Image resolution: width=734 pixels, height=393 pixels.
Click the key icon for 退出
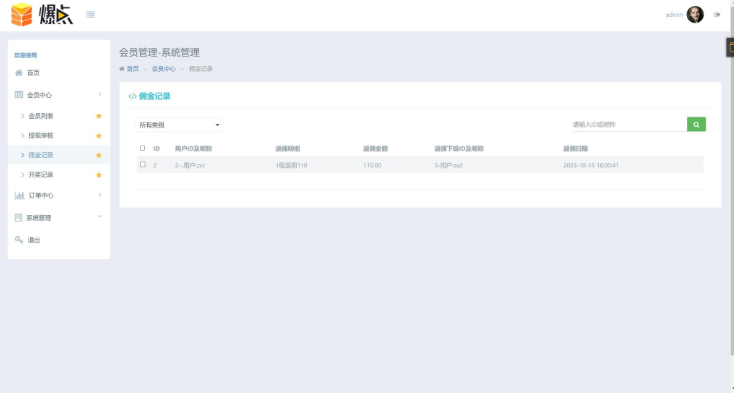(19, 240)
